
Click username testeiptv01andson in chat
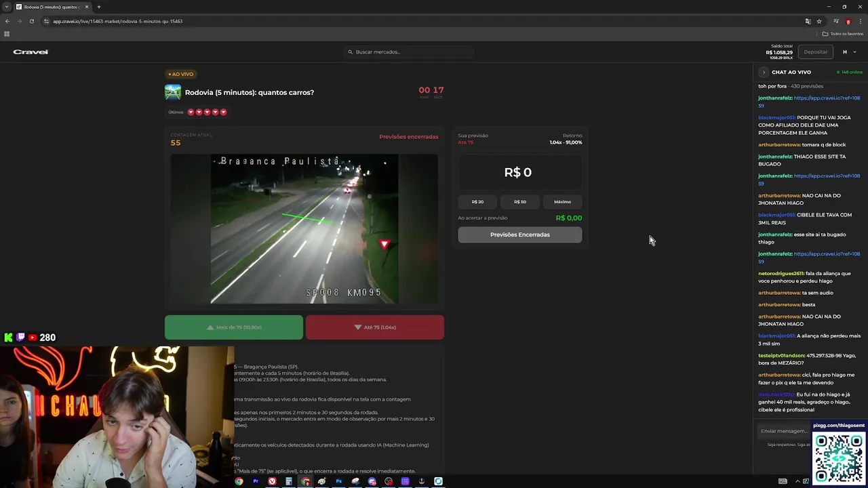[x=781, y=355]
